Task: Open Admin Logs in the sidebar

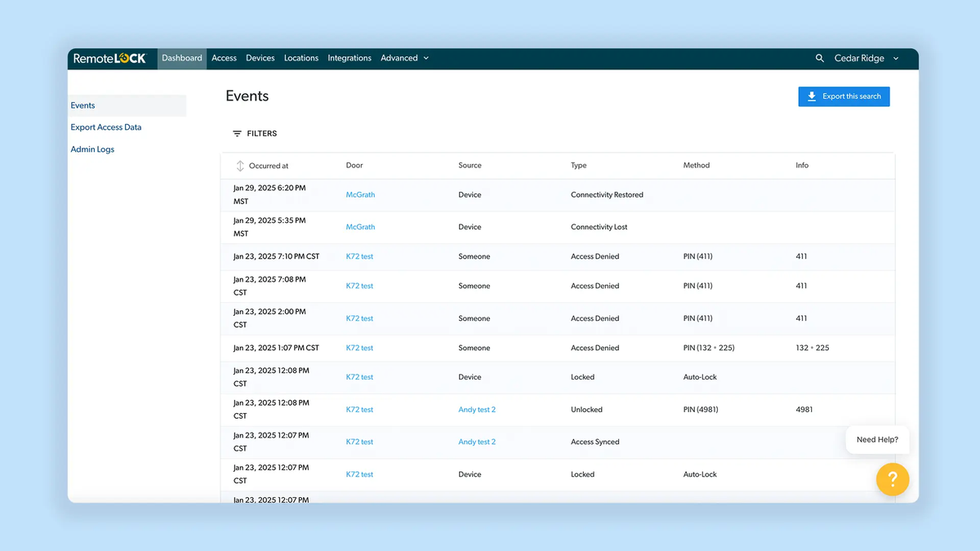Action: point(92,149)
